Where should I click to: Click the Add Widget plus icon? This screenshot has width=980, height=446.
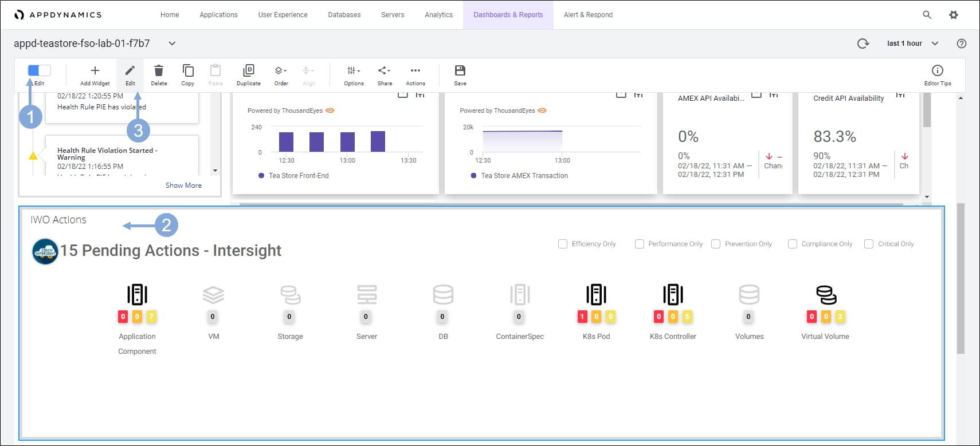(95, 70)
